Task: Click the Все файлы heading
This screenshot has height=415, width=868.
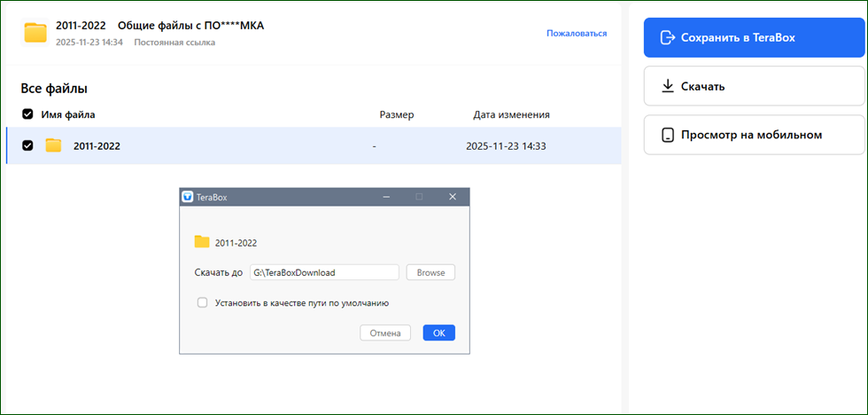Action: point(54,88)
